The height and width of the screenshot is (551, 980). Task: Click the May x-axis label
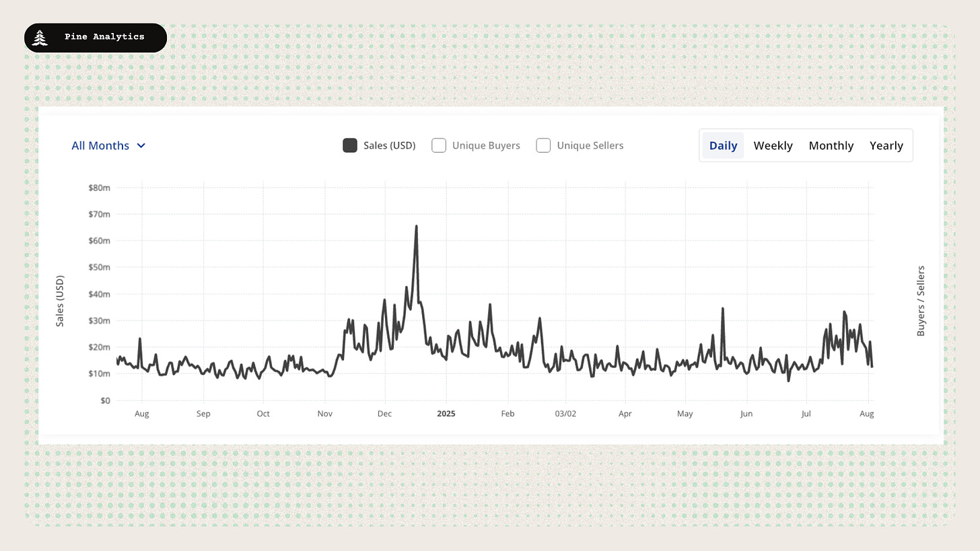point(685,414)
